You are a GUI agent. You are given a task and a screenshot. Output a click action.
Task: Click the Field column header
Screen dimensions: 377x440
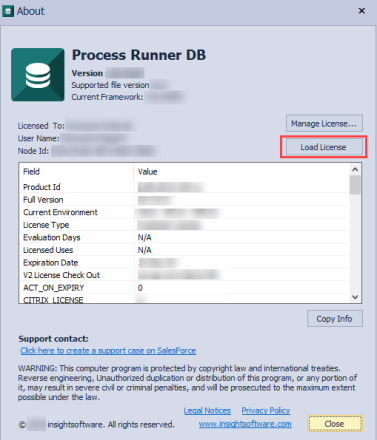click(76, 172)
